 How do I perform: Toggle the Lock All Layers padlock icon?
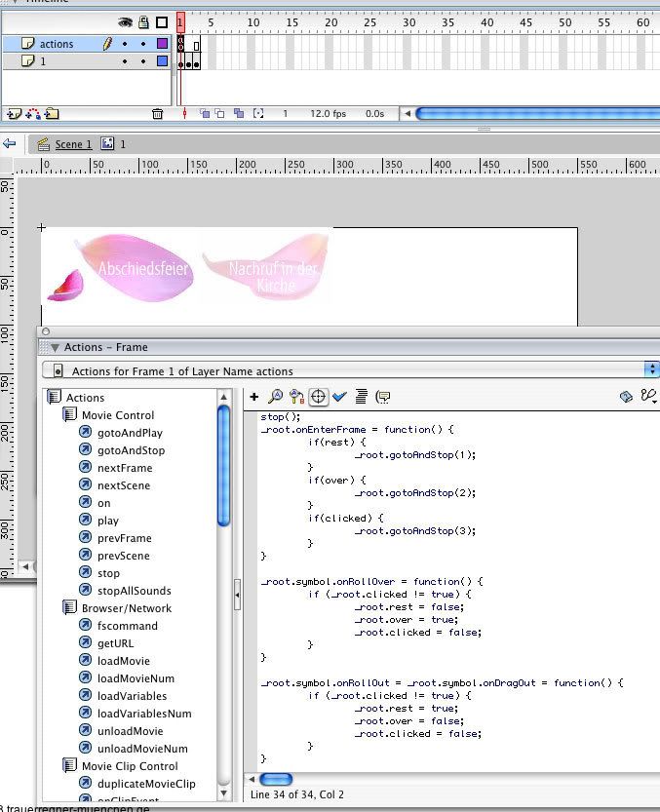point(143,22)
